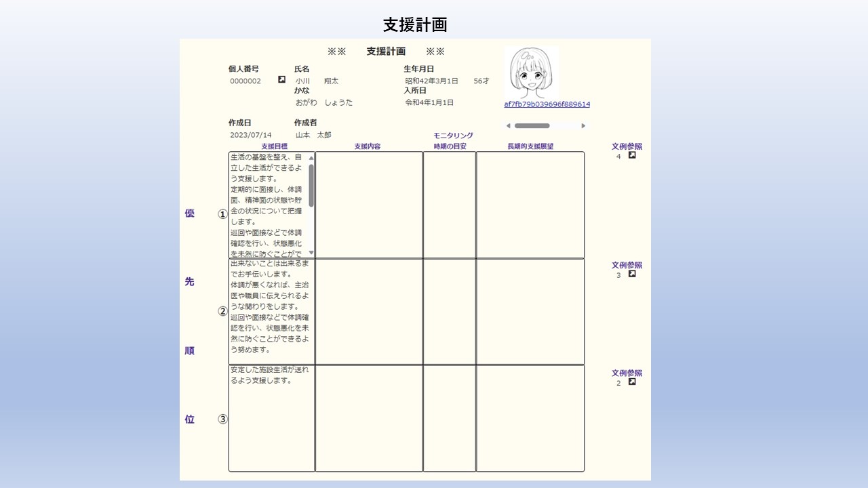This screenshot has height=488, width=868.
Task: Click the 支援内容 column header
Action: pyautogui.click(x=368, y=146)
